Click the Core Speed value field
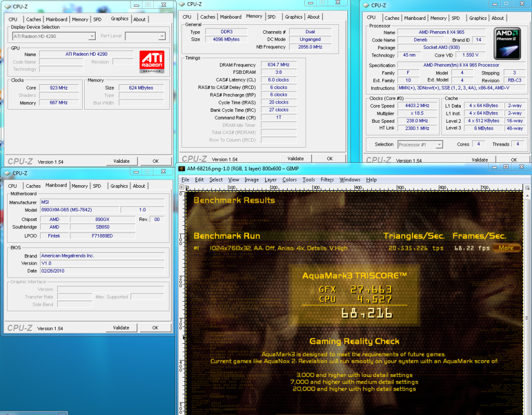 (418, 106)
